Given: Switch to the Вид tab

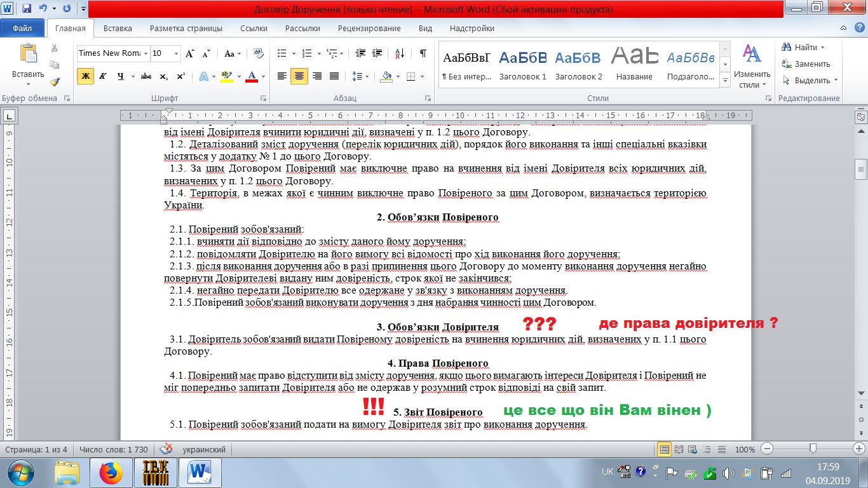Looking at the screenshot, I should pyautogui.click(x=426, y=28).
